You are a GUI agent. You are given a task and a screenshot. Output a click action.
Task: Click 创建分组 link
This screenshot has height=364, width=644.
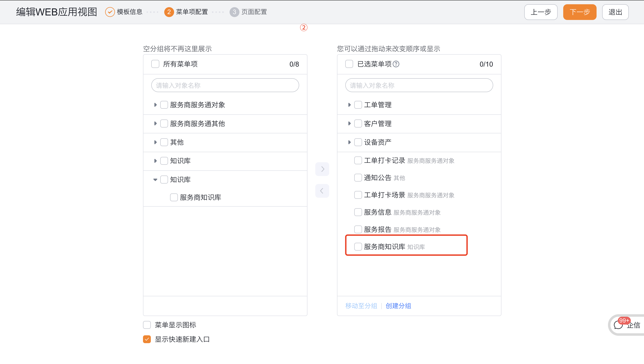click(x=398, y=306)
